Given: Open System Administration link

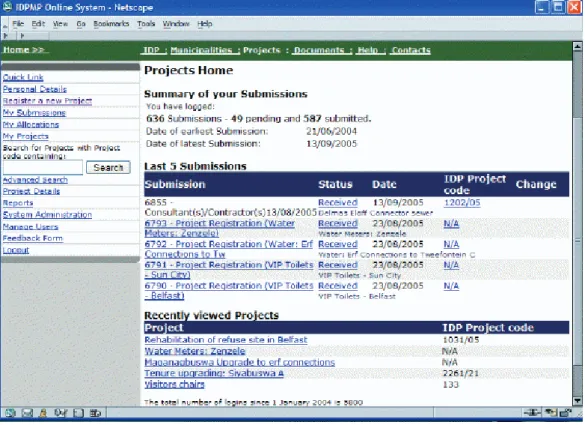Looking at the screenshot, I should click(47, 215).
